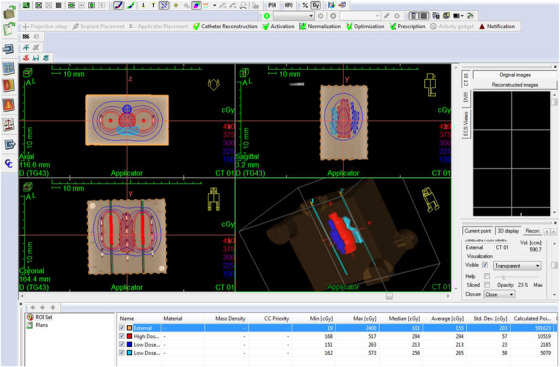Click the Reconstructed images button
560x367 pixels.
click(515, 85)
